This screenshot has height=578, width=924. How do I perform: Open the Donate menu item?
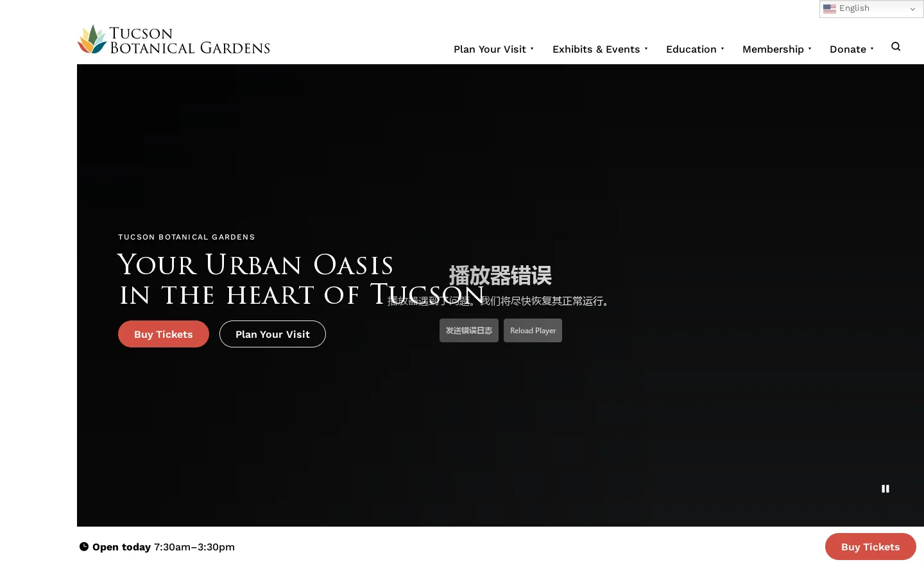click(x=848, y=49)
